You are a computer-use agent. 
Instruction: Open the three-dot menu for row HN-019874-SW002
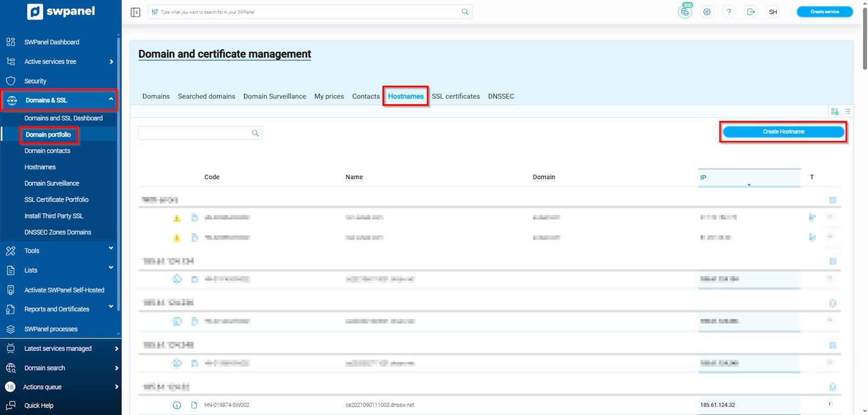pos(829,404)
